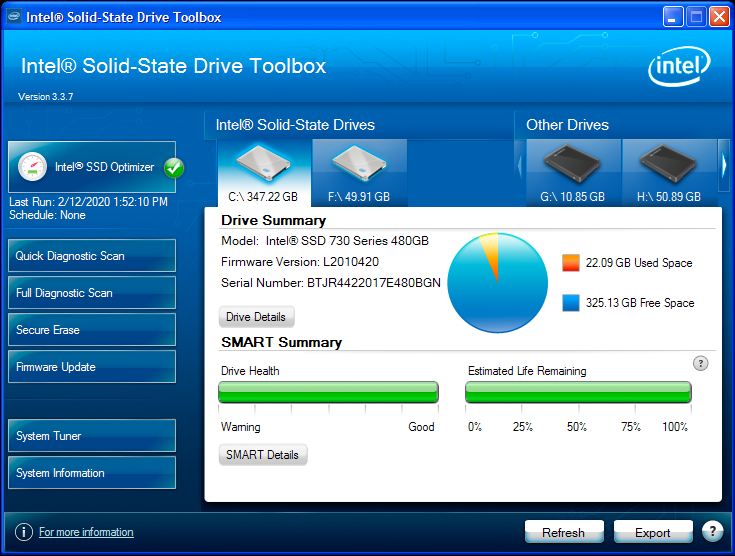Click the Model Intel SSD 730 Series text
The image size is (735, 556).
(x=325, y=240)
